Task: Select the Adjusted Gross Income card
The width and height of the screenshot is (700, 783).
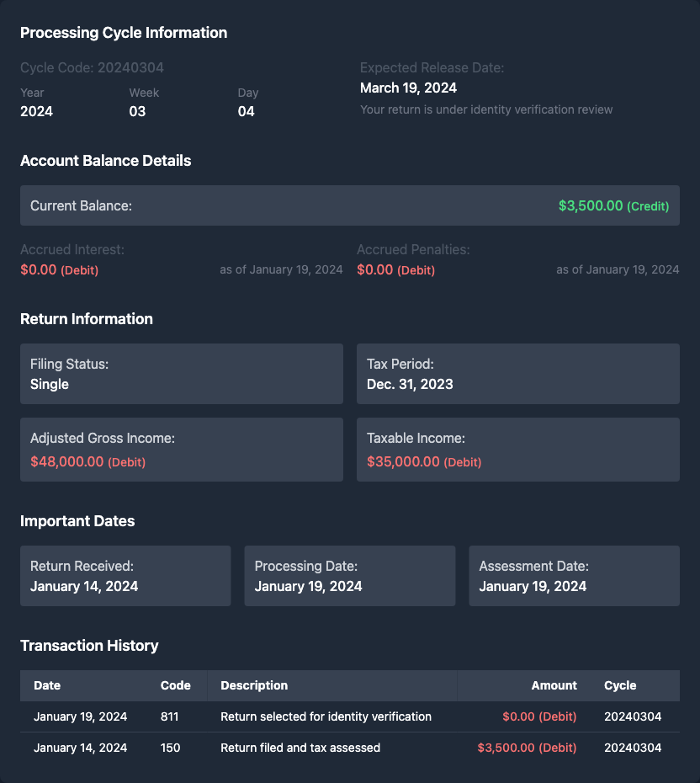Action: click(181, 450)
